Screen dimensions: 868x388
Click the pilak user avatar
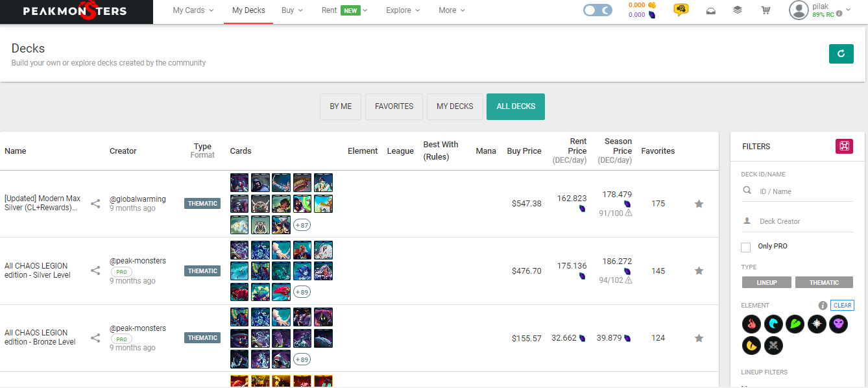tap(799, 10)
